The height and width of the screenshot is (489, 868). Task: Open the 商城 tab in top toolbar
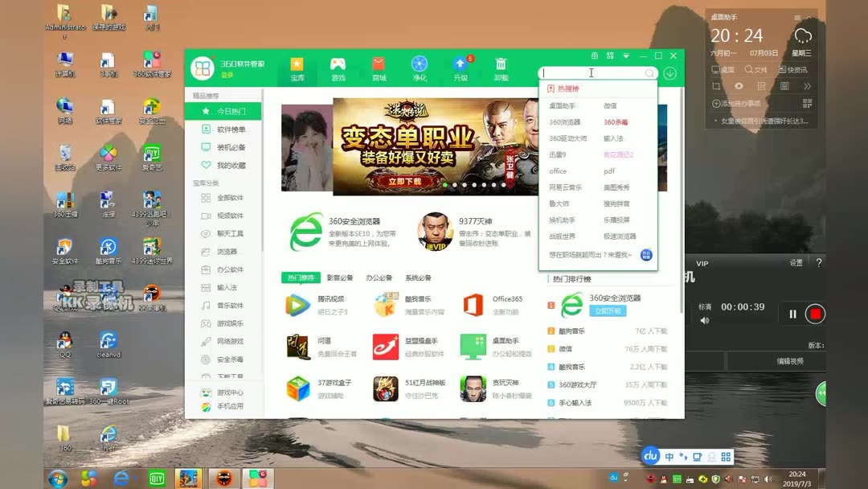pos(379,69)
